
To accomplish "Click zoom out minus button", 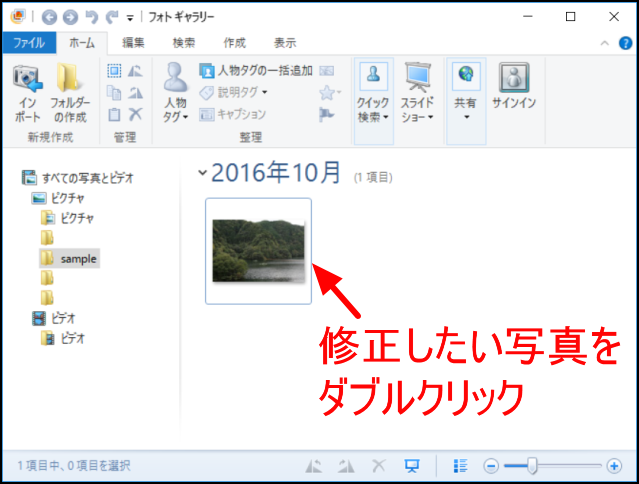I will click(491, 466).
